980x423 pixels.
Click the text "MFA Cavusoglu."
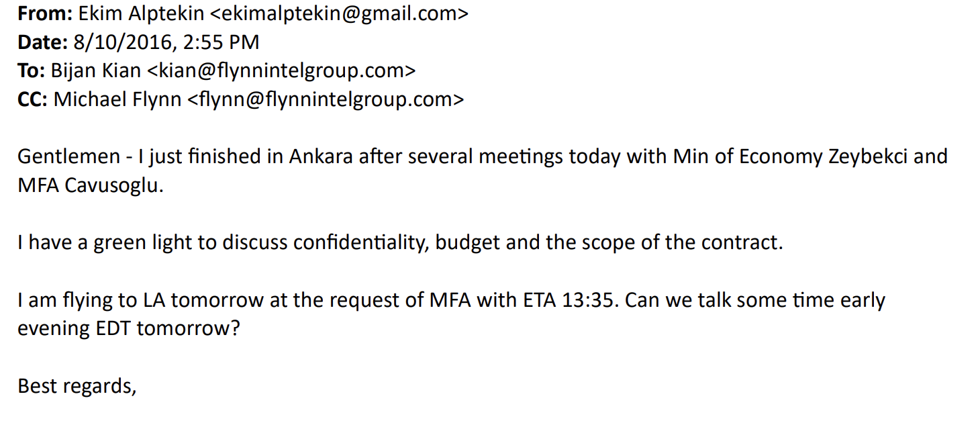[91, 185]
